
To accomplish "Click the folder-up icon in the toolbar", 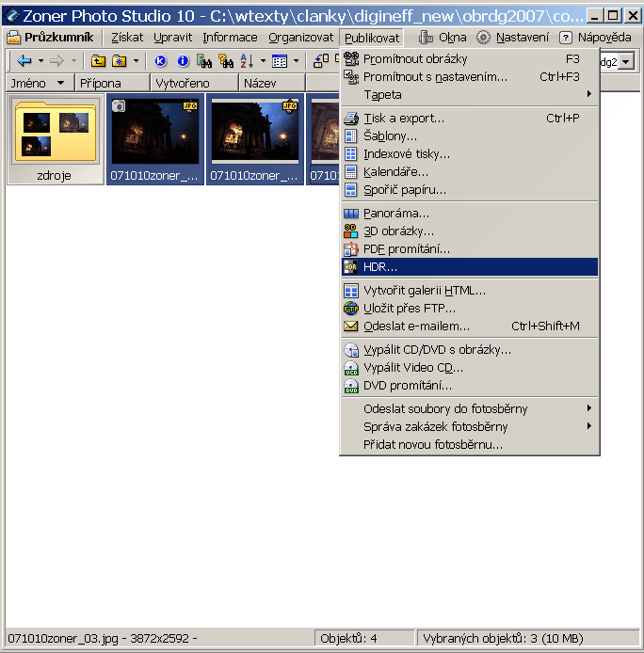I will click(x=98, y=61).
